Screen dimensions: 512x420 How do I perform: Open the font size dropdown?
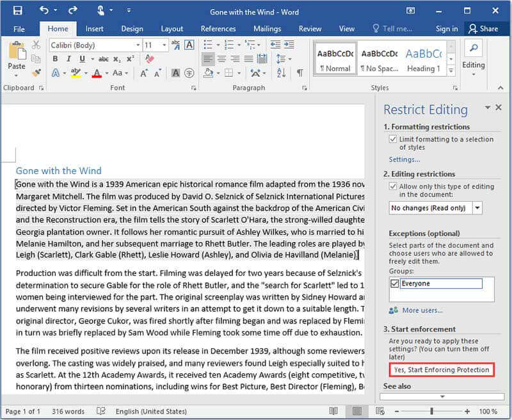(x=164, y=45)
